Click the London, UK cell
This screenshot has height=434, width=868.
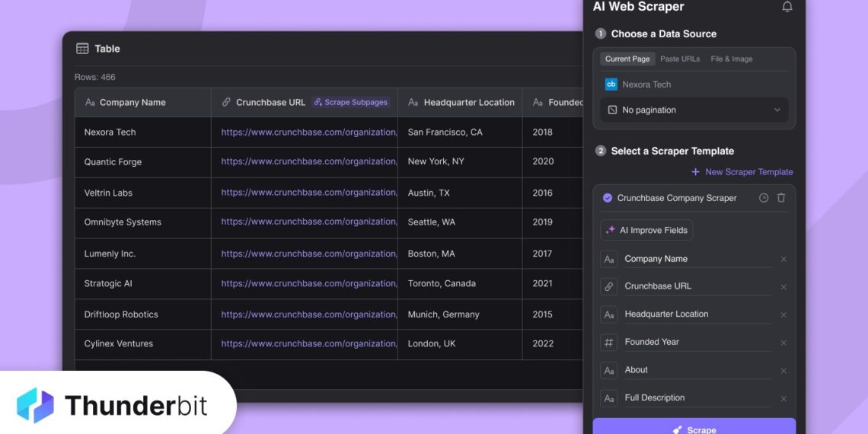click(460, 344)
